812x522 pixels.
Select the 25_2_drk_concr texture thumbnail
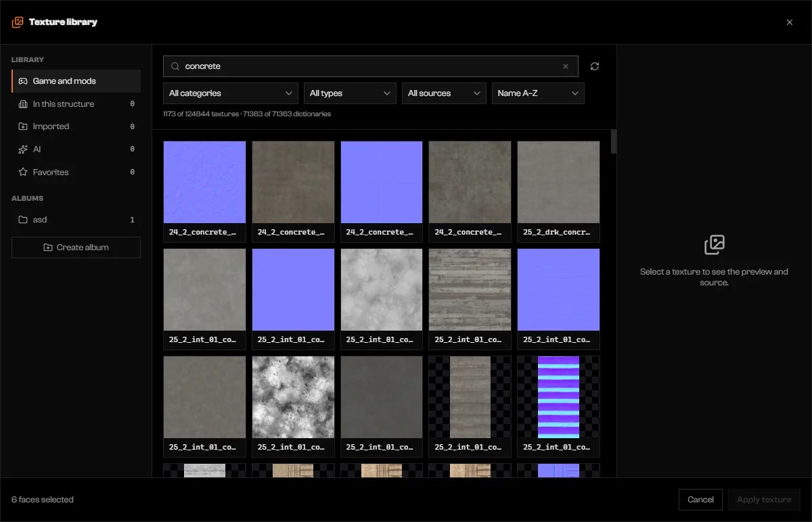558,182
